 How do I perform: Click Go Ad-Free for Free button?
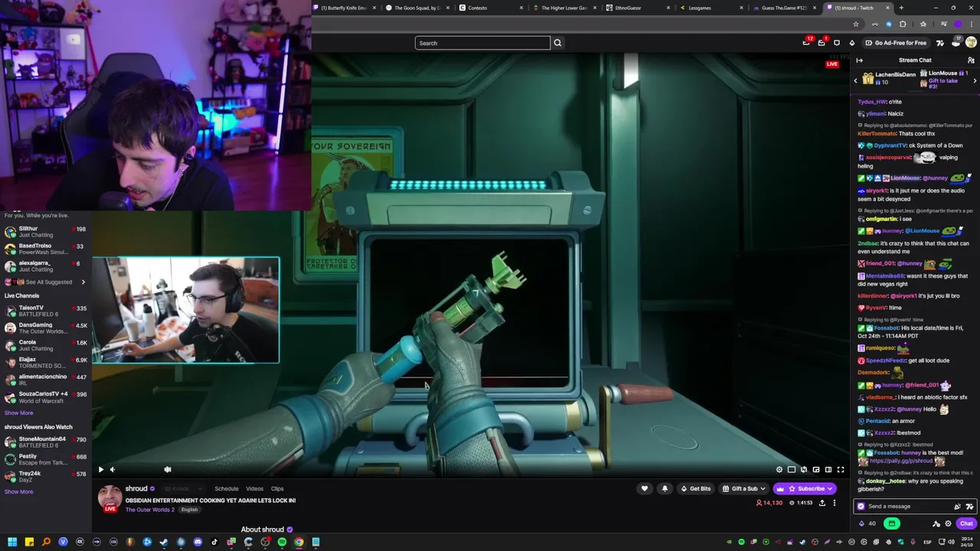[x=896, y=43]
